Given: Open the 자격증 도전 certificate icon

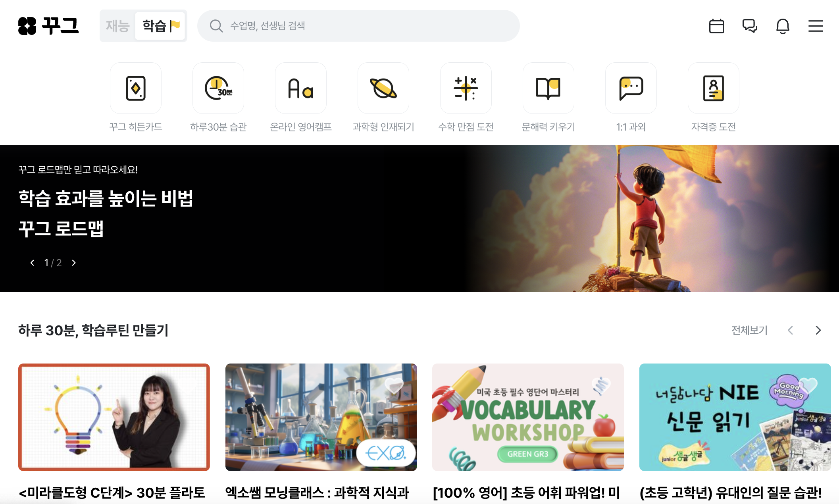Looking at the screenshot, I should [714, 88].
